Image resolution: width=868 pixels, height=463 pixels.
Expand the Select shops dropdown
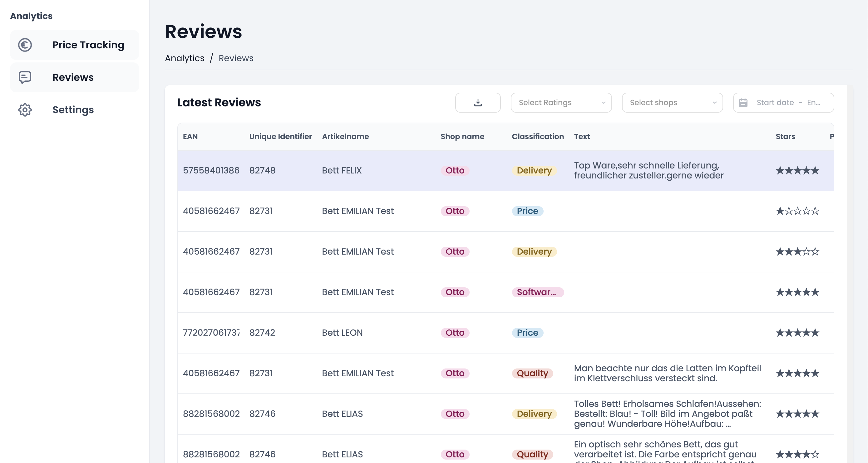coord(672,102)
